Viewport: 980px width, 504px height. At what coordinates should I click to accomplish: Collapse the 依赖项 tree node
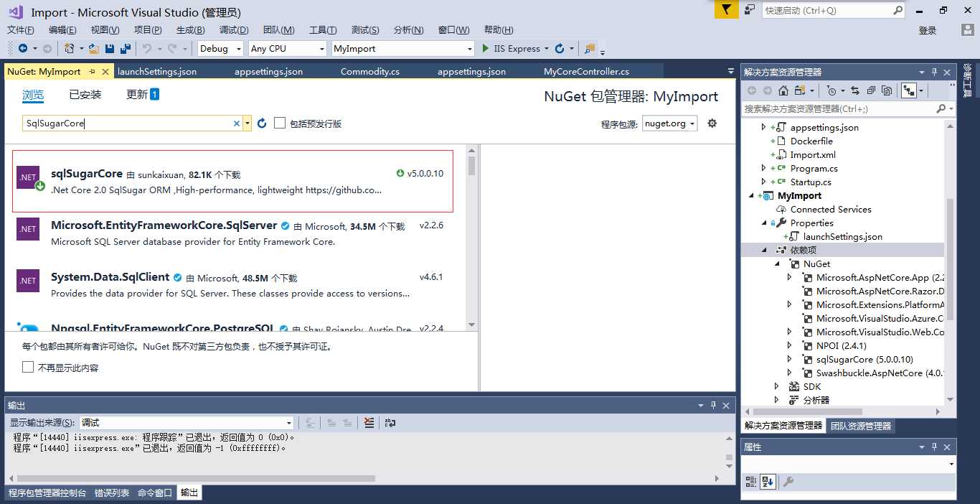coord(764,251)
